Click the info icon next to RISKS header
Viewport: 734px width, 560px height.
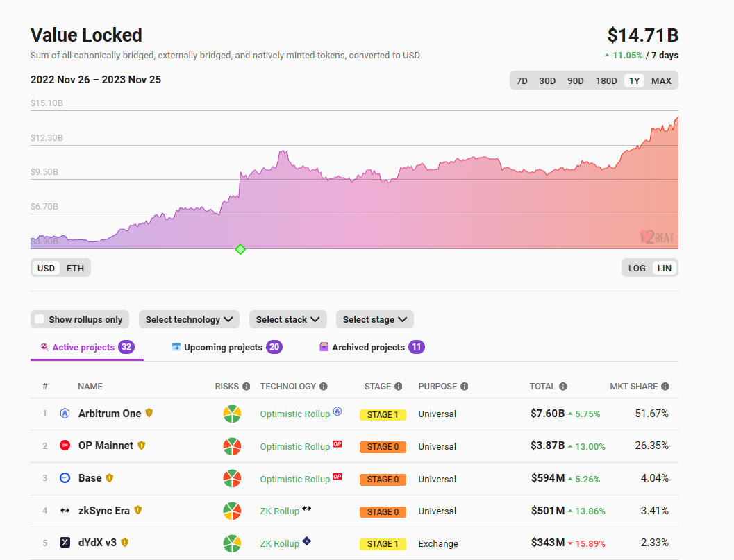[246, 387]
